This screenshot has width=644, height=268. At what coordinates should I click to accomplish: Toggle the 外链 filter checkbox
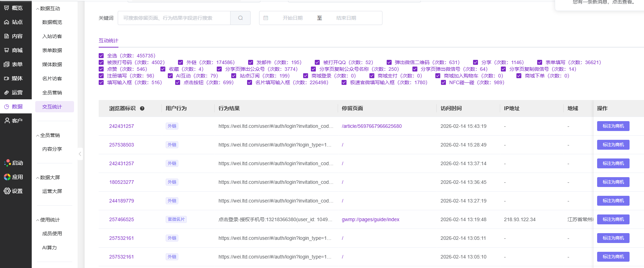[x=180, y=62]
